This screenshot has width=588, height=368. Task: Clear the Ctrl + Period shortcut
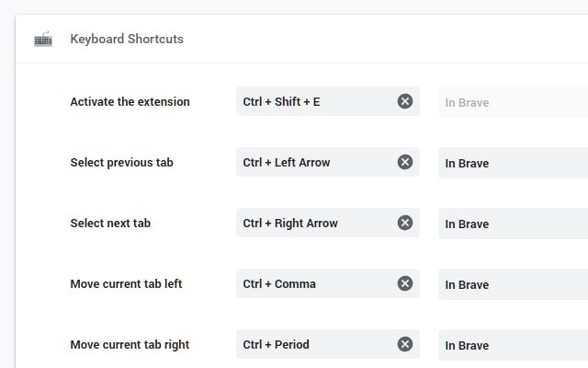click(x=405, y=344)
